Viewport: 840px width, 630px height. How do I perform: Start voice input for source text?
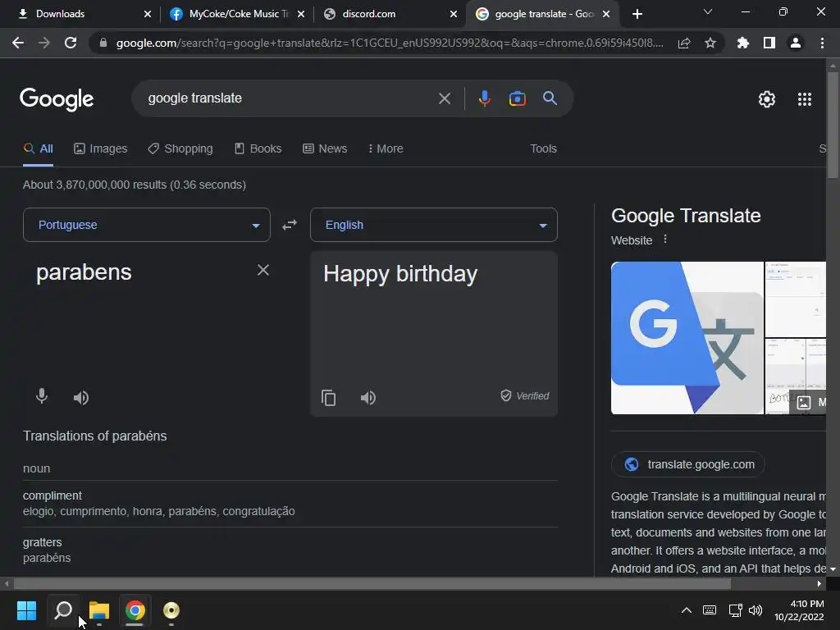tap(42, 396)
